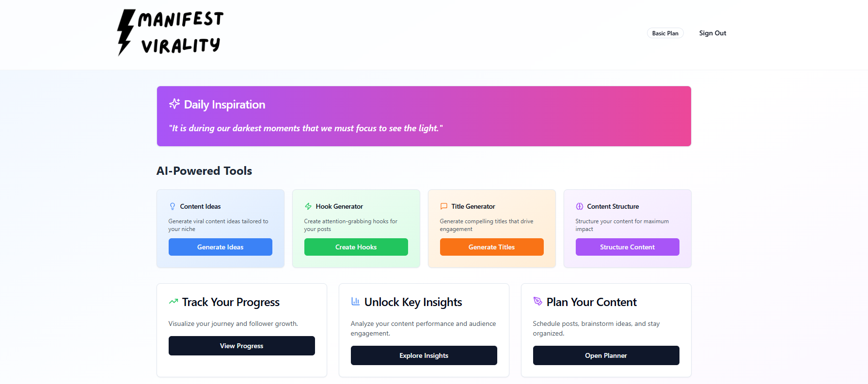This screenshot has height=384, width=868.
Task: Click the Manifest Virality lightning bolt logo
Action: [x=171, y=33]
